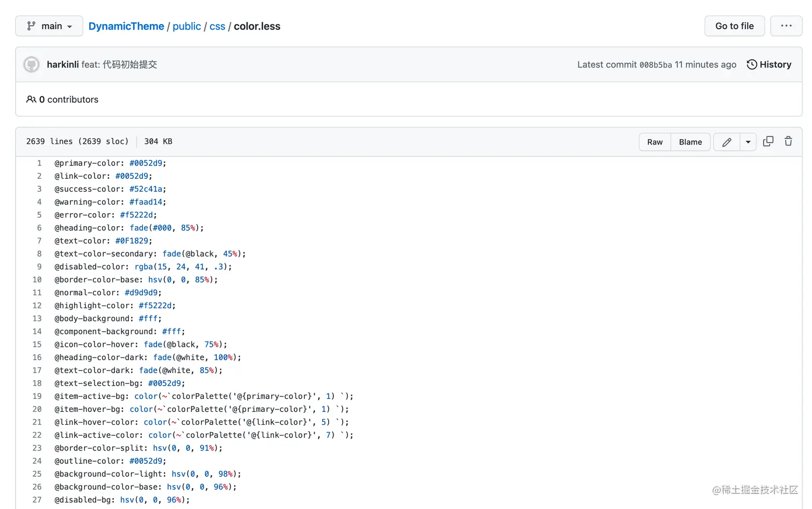Click the pencil edit file icon
812x509 pixels.
(x=727, y=142)
